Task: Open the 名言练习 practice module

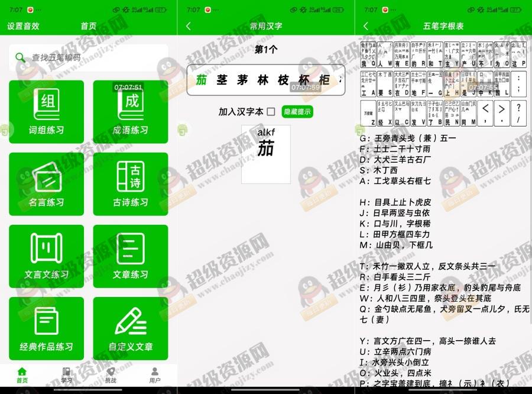Action: coord(47,183)
